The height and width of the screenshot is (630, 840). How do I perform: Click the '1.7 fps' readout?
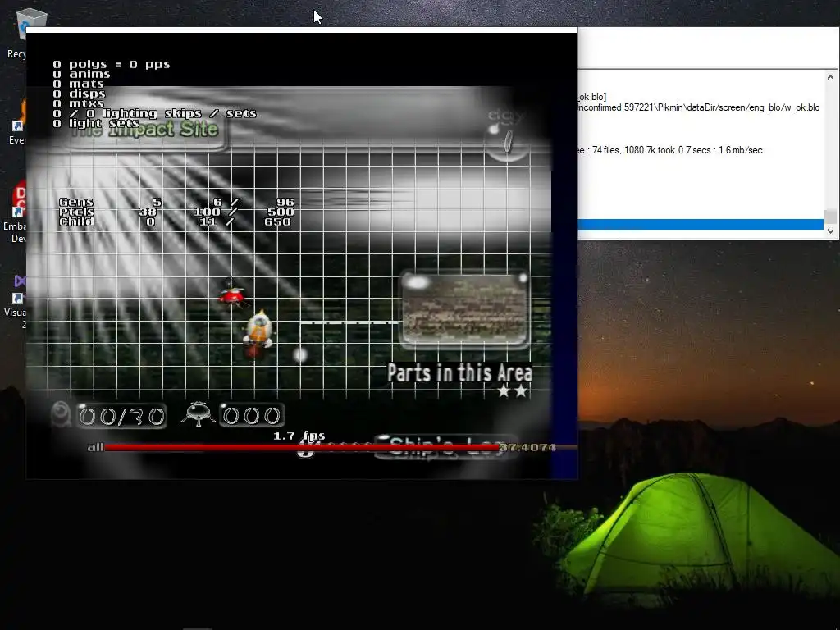[299, 436]
